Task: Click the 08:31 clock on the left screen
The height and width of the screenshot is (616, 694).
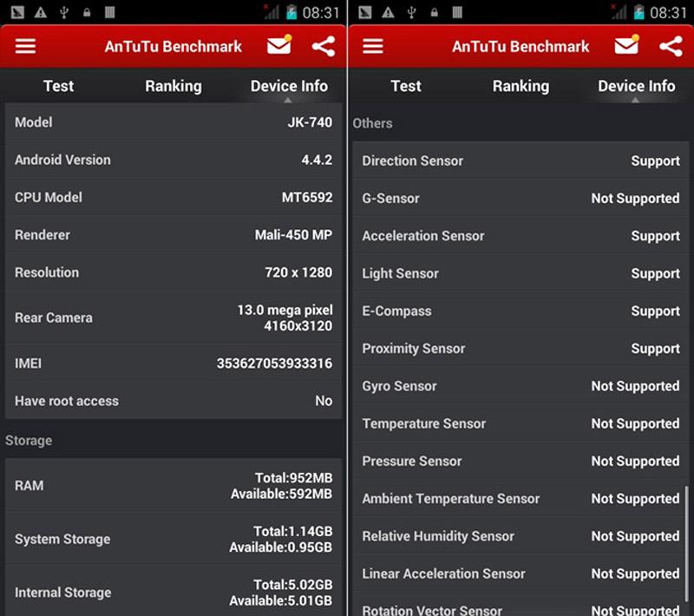Action: click(x=320, y=12)
